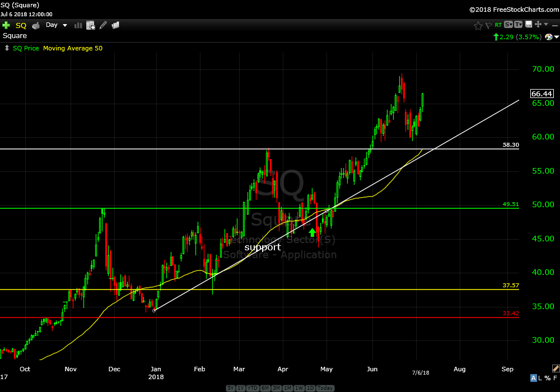Click the Moving Average 50 label
The width and height of the screenshot is (560, 392).
tap(73, 48)
